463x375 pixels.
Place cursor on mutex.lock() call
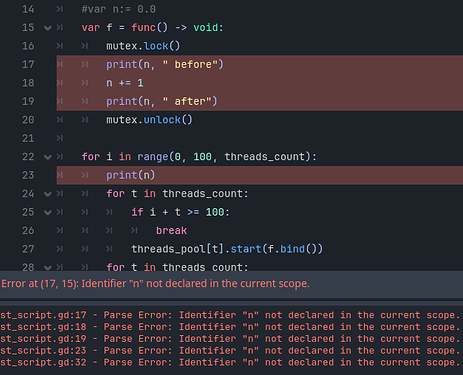pos(143,46)
